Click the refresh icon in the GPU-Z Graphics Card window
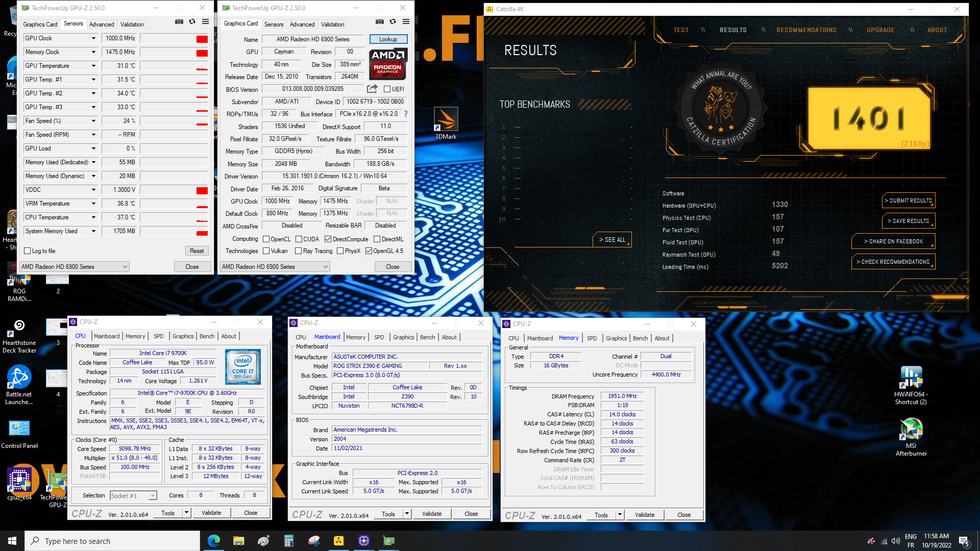This screenshot has width=980, height=551. coord(393,21)
